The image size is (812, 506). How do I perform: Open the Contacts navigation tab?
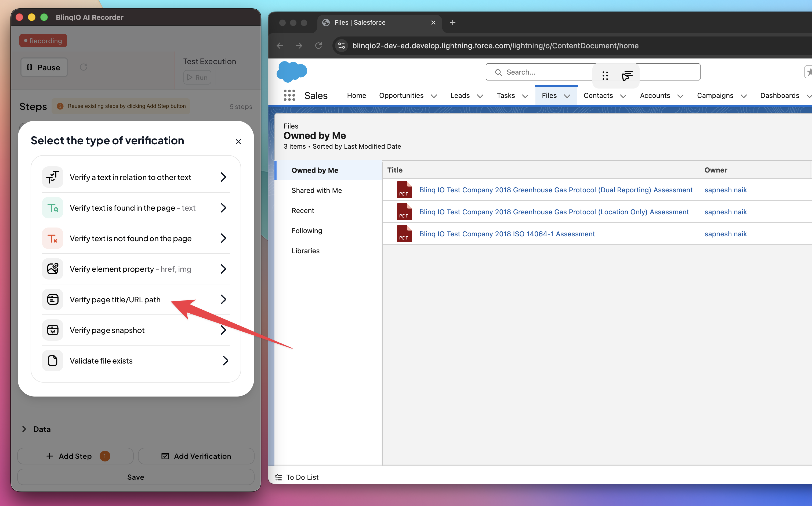(598, 96)
